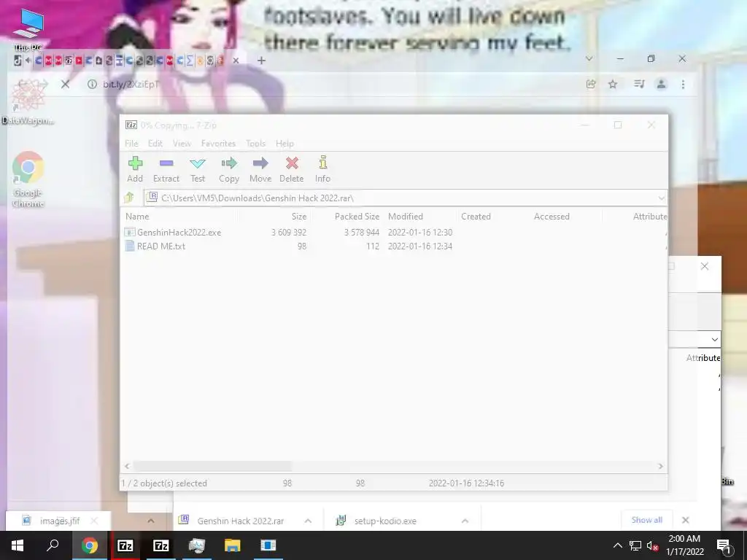The width and height of the screenshot is (747, 560).
Task: Open the Chrome three-dot menu
Action: point(683,85)
